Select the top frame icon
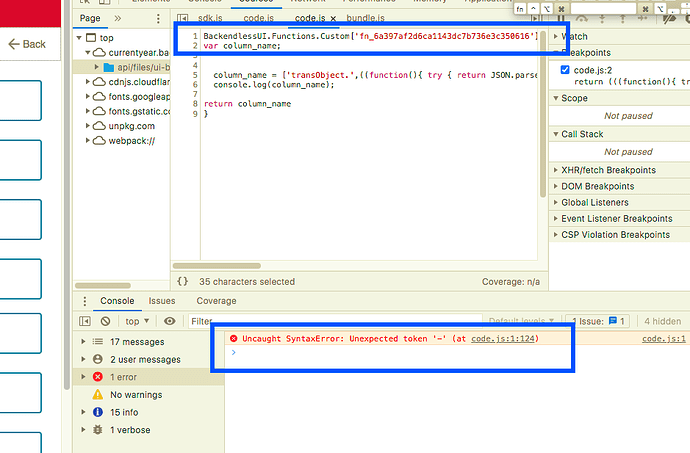Image resolution: width=690 pixels, height=453 pixels. click(91, 38)
